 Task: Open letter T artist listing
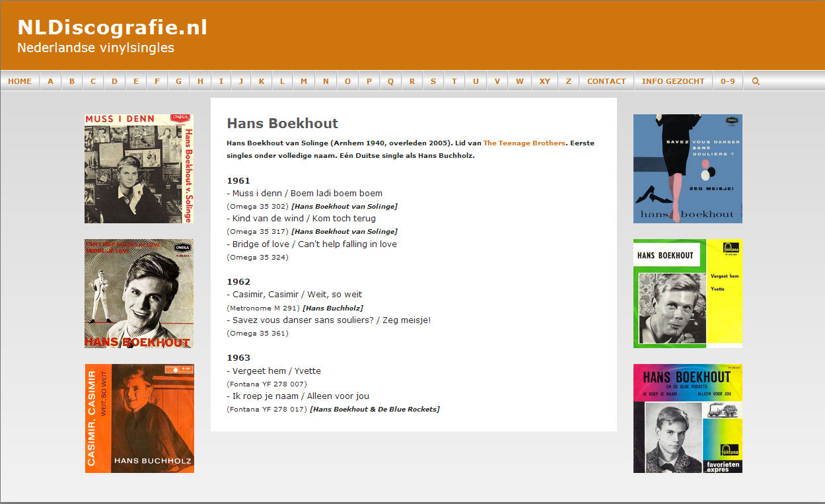(454, 81)
